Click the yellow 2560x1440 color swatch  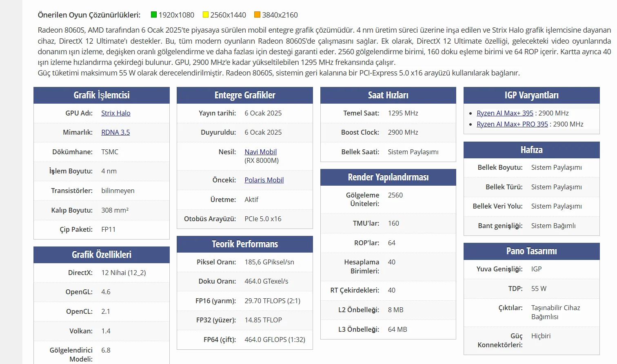[x=206, y=15]
